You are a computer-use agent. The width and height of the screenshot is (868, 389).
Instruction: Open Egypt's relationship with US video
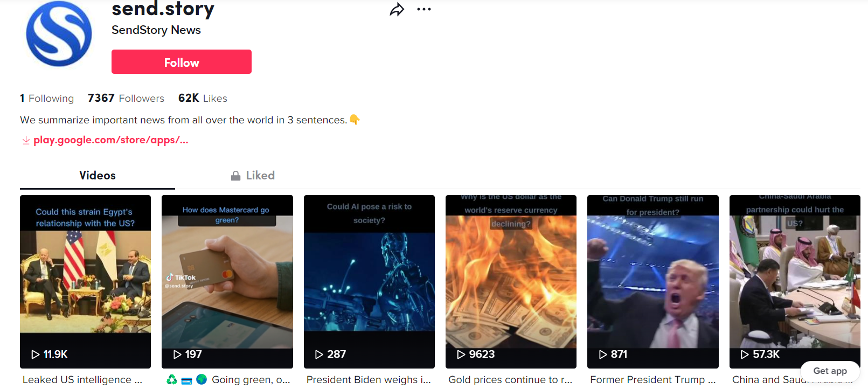[85, 282]
